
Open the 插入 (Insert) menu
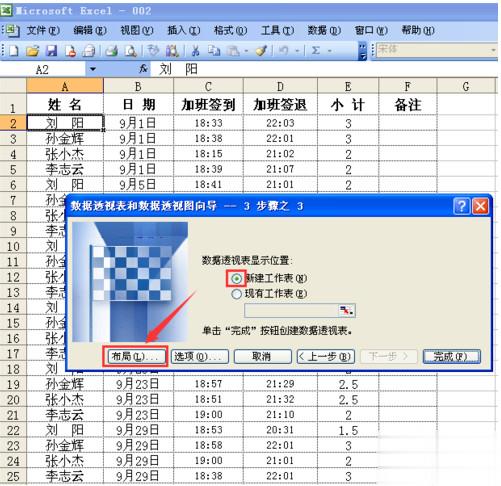pyautogui.click(x=184, y=30)
